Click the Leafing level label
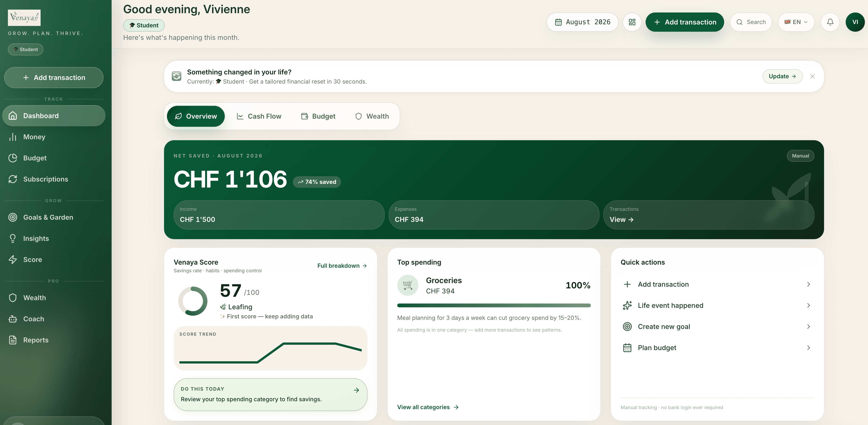Screen dimensions: 868x425 [x=236, y=307]
